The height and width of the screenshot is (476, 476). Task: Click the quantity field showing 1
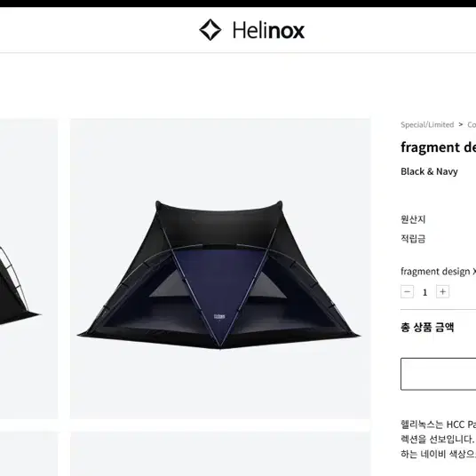tap(424, 292)
